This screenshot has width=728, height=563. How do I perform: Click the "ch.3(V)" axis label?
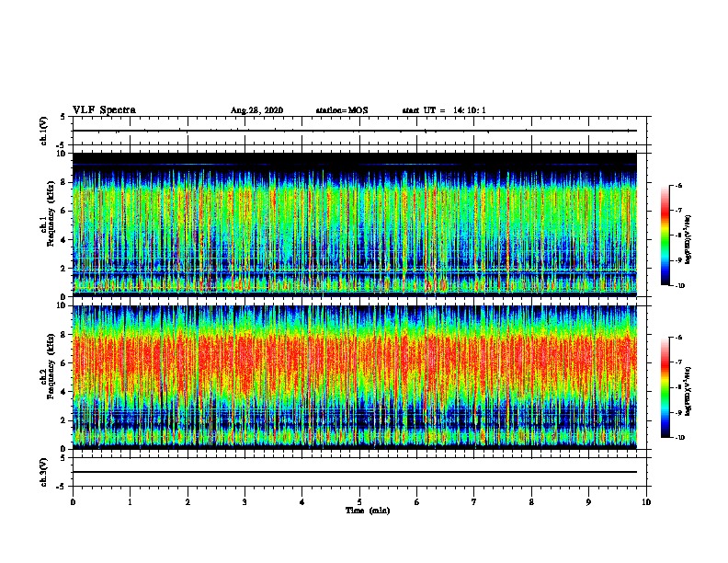(43, 472)
